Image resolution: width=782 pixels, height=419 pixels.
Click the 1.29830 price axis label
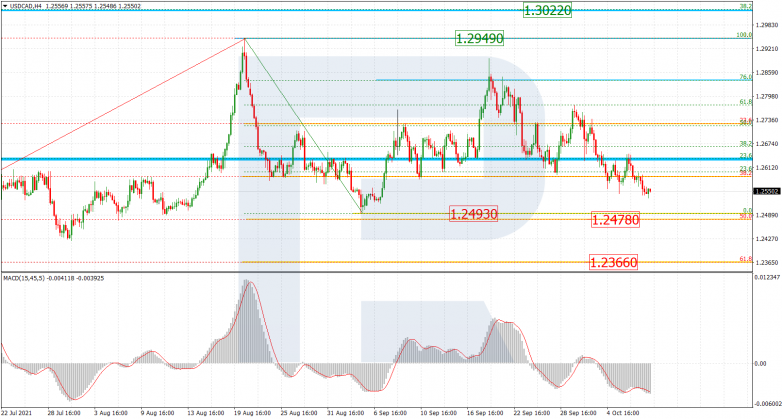click(x=767, y=24)
